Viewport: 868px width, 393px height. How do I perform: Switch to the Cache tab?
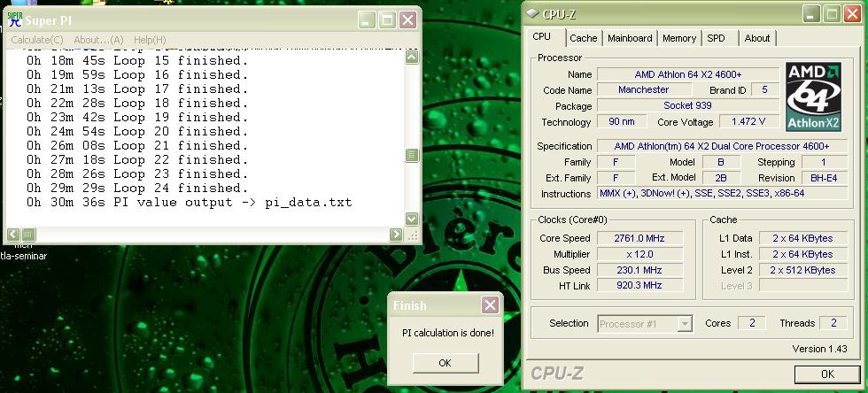point(583,38)
